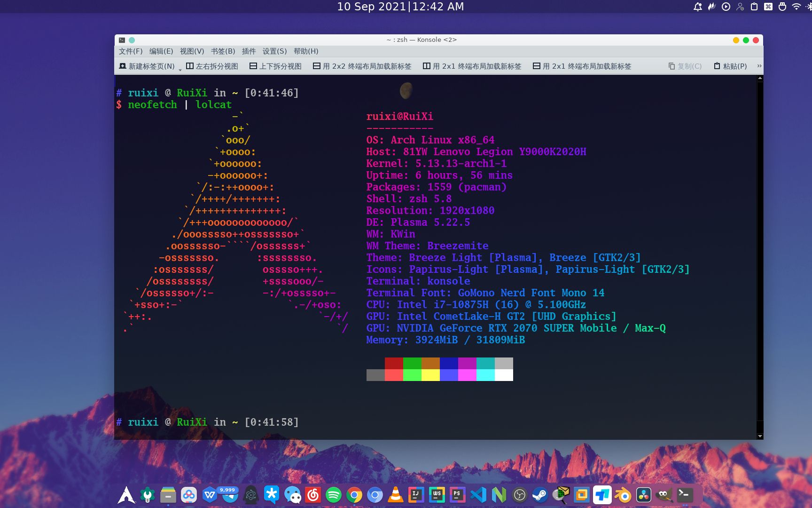Open Spotify in dock

coord(334,495)
